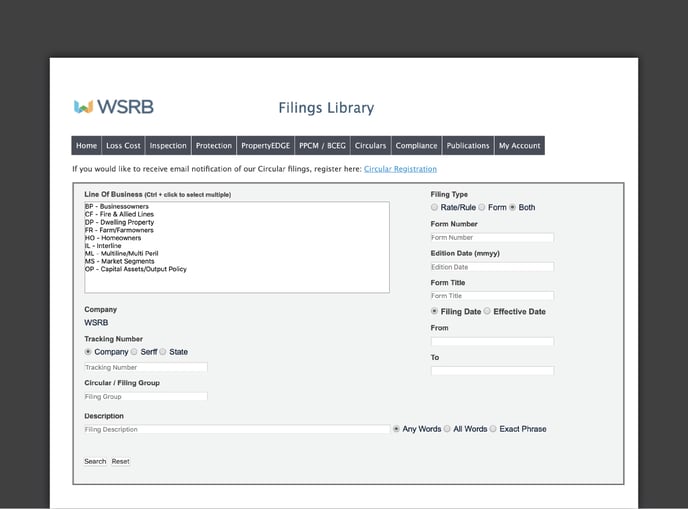Viewport: 688px width, 509px height.
Task: Select MS - Market Segments option
Action: (x=237, y=261)
